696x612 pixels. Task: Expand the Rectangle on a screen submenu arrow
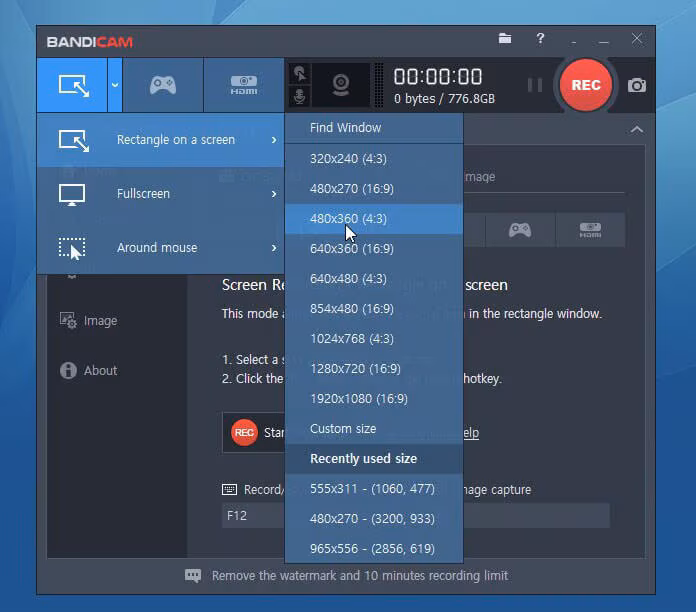(274, 140)
